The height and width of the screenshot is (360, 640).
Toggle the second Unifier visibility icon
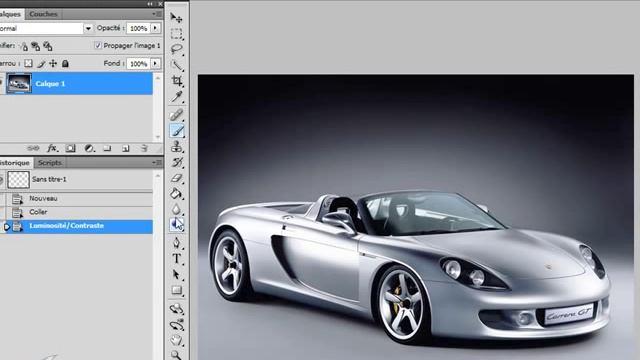tap(36, 46)
